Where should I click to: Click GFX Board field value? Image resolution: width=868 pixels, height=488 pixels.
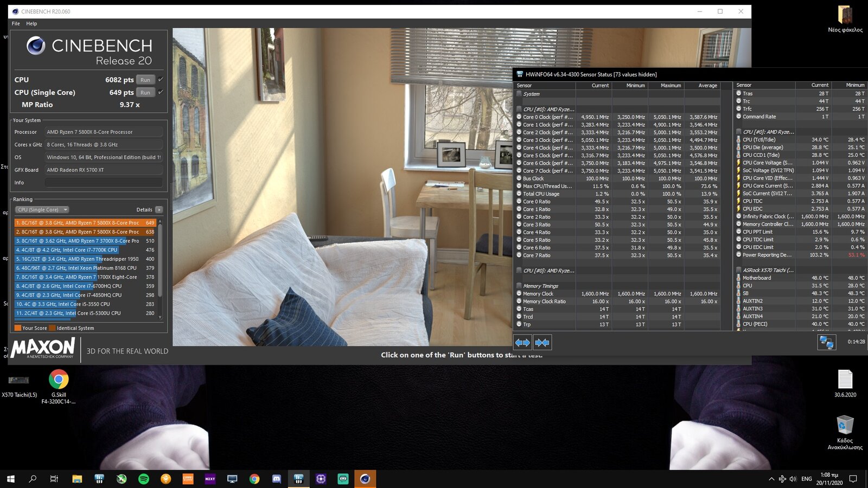pyautogui.click(x=104, y=170)
